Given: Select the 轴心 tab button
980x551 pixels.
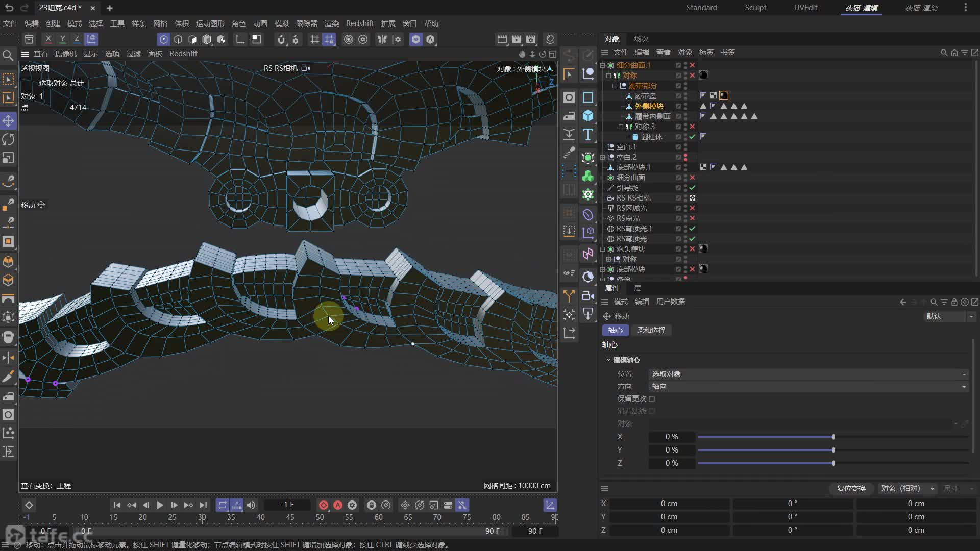Looking at the screenshot, I should 616,330.
